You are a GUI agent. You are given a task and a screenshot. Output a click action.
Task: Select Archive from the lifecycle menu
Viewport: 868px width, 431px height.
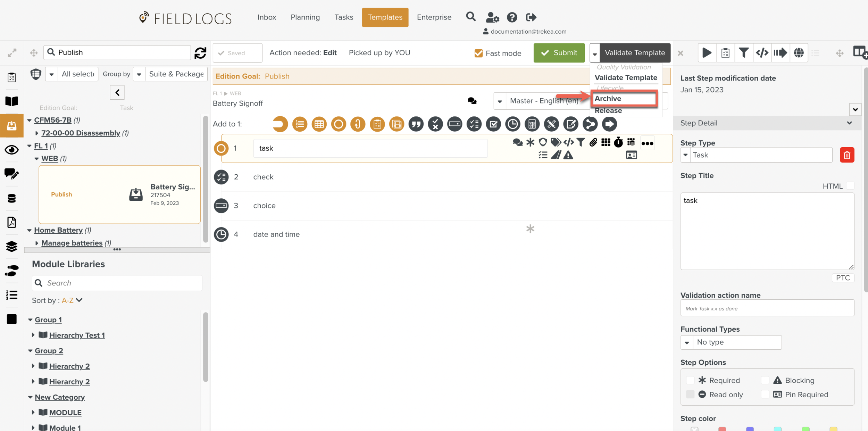608,99
